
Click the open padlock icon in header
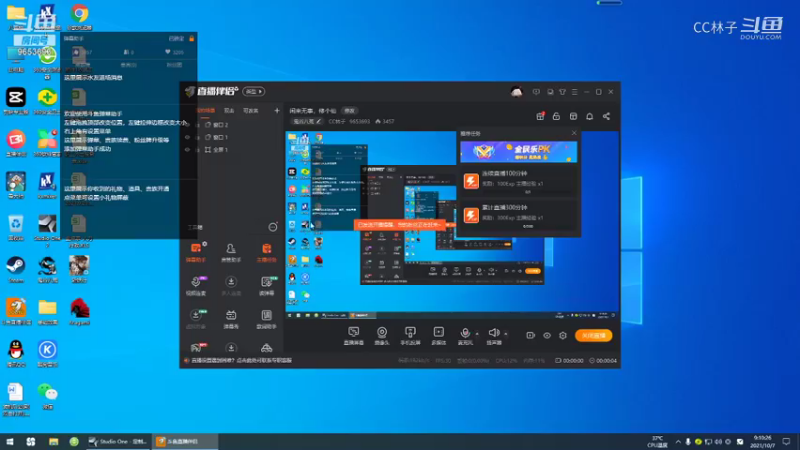point(556,116)
